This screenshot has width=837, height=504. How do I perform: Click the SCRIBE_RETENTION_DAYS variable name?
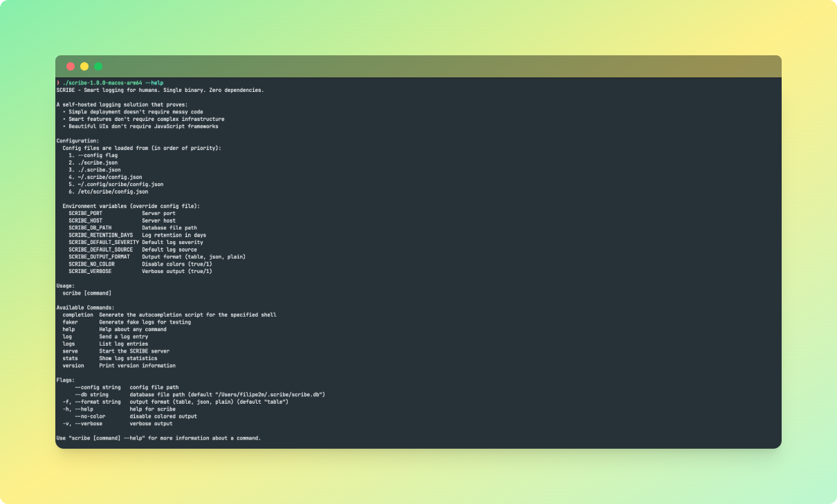100,235
